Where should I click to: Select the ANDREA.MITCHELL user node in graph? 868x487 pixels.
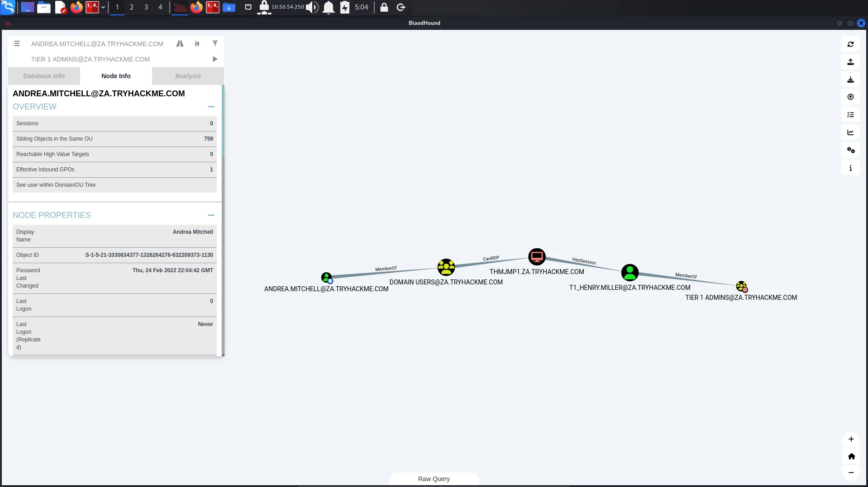326,278
